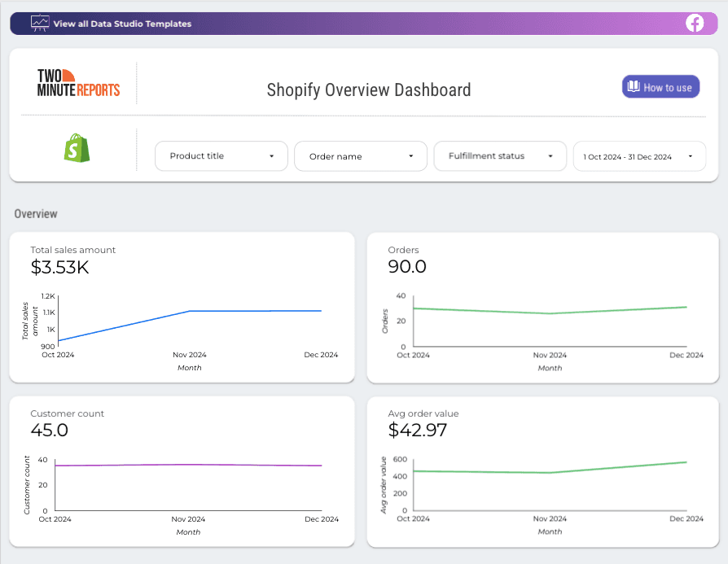Image resolution: width=728 pixels, height=564 pixels.
Task: Click the book icon on How to use button
Action: pos(633,86)
